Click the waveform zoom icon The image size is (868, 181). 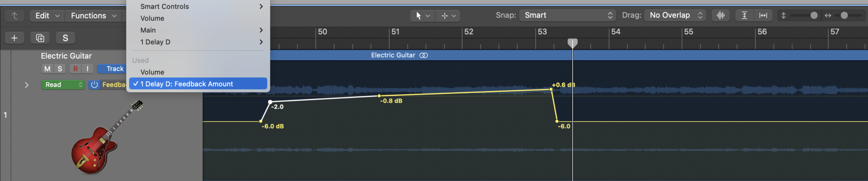tap(721, 15)
